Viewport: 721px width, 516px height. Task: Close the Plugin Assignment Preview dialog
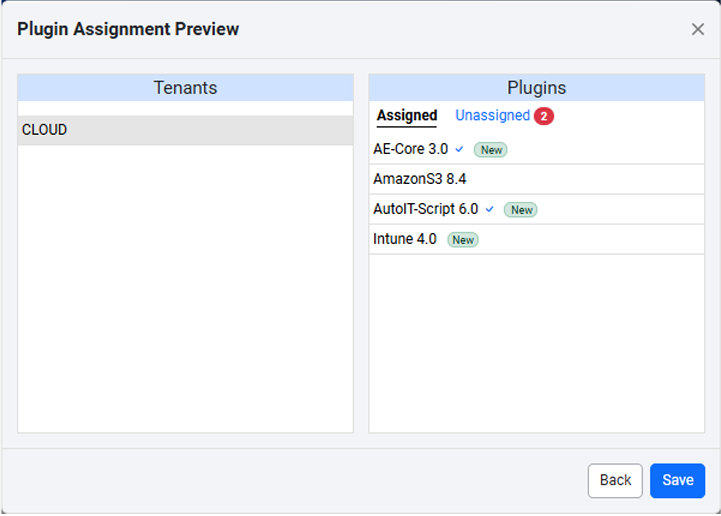698,29
